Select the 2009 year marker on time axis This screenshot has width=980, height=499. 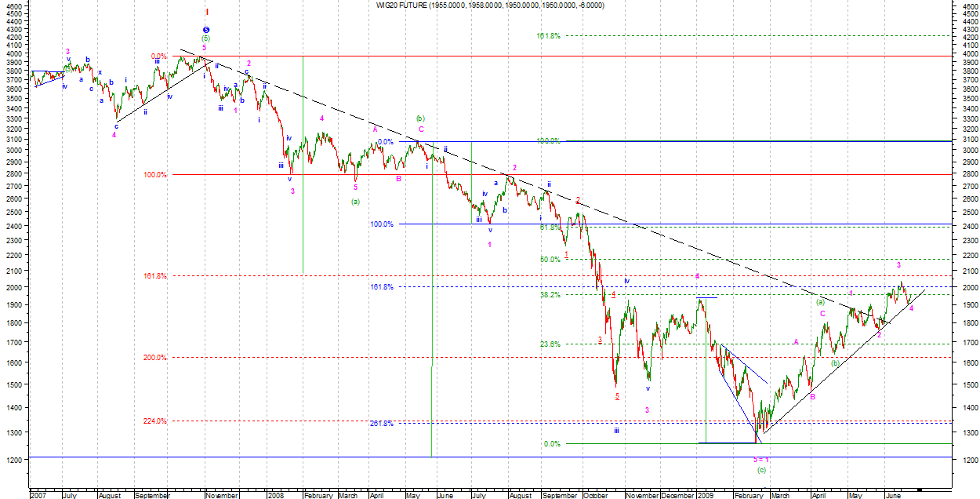(707, 495)
